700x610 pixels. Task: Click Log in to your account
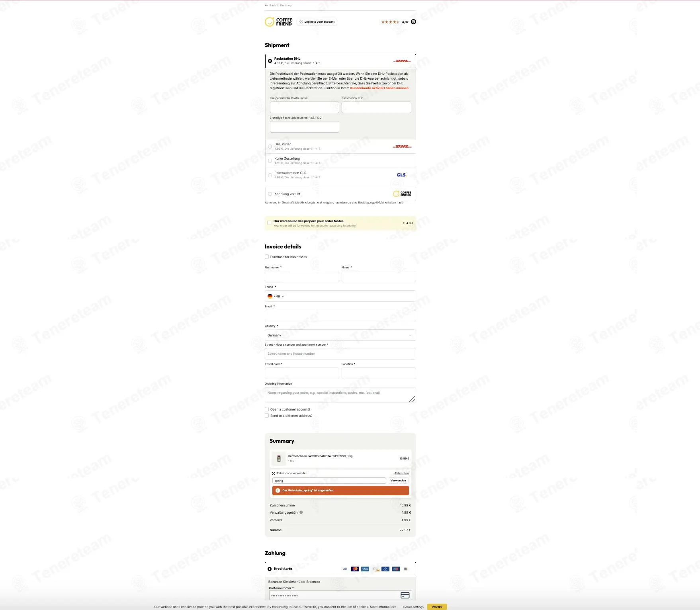(317, 22)
